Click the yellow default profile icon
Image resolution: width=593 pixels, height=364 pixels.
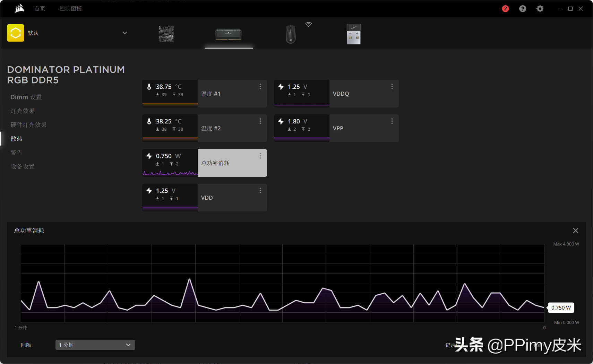pos(16,33)
